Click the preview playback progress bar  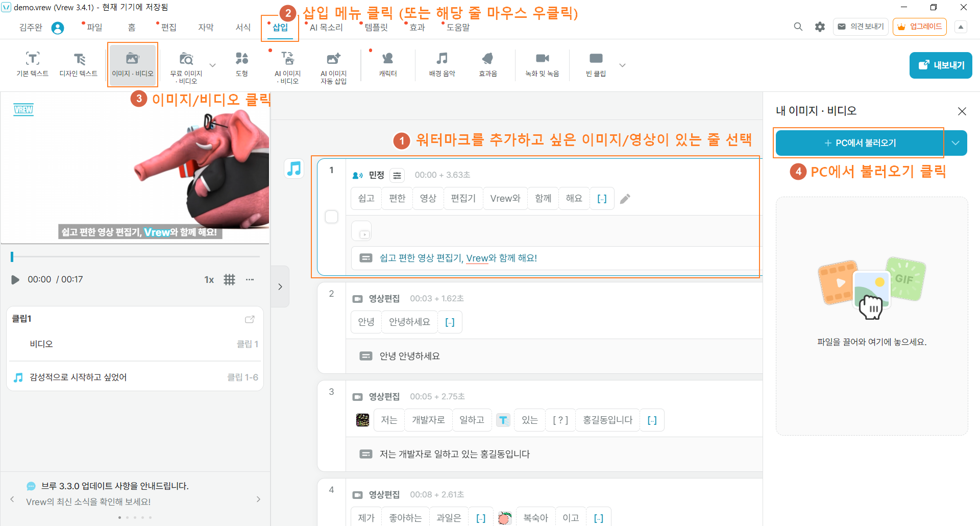pos(135,256)
